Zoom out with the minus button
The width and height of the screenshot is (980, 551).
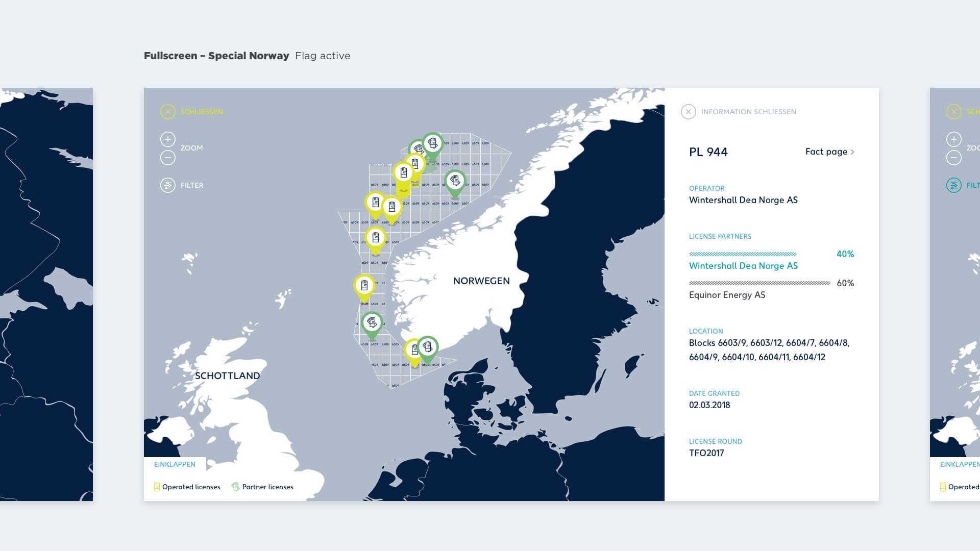click(x=168, y=158)
